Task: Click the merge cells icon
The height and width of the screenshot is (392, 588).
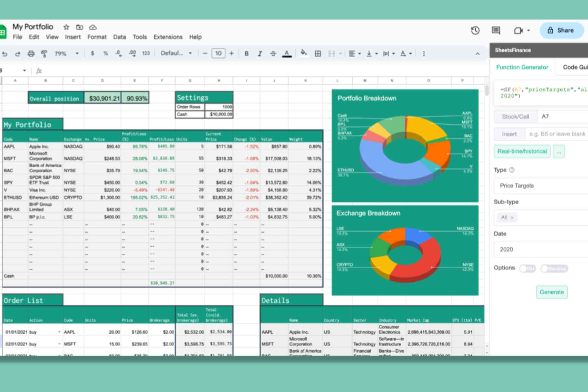Action: tap(332, 54)
